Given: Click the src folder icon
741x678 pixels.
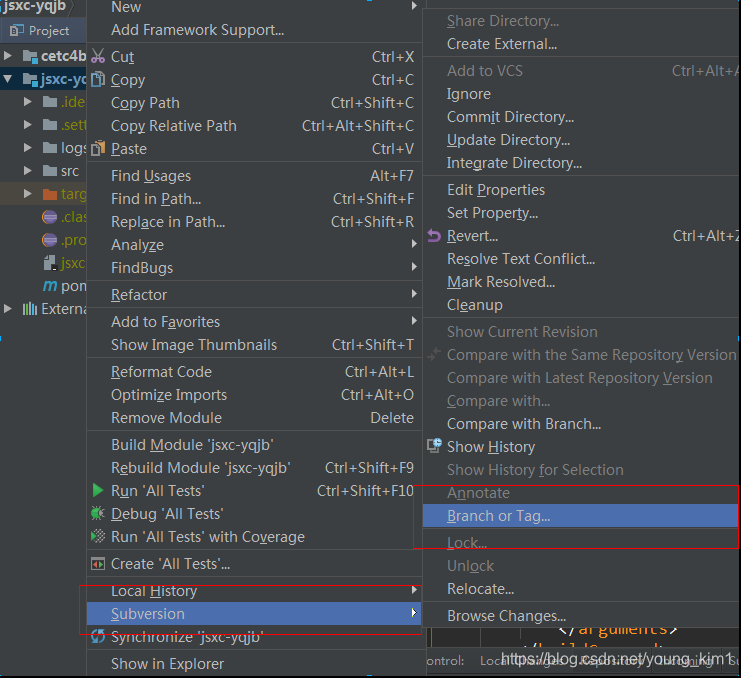Looking at the screenshot, I should [x=50, y=171].
